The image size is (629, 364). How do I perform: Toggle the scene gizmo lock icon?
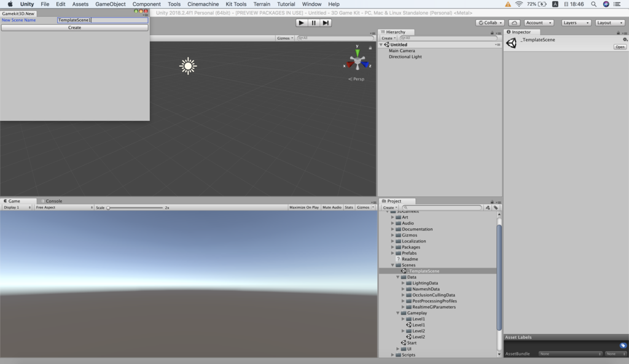(370, 48)
